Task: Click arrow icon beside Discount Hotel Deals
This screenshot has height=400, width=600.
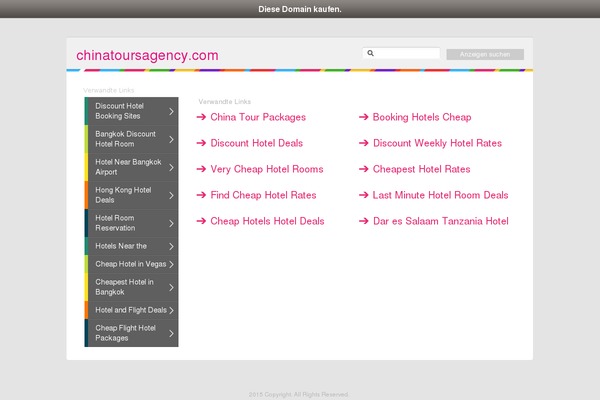Action: click(x=201, y=143)
